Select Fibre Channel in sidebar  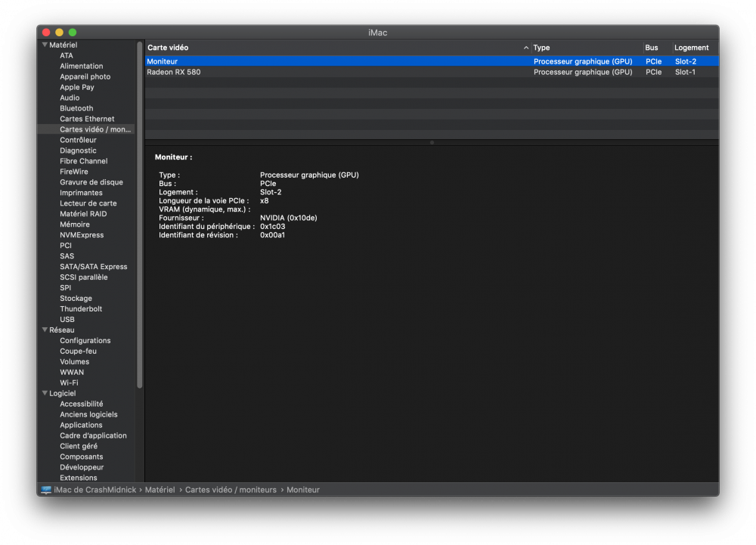pos(83,162)
